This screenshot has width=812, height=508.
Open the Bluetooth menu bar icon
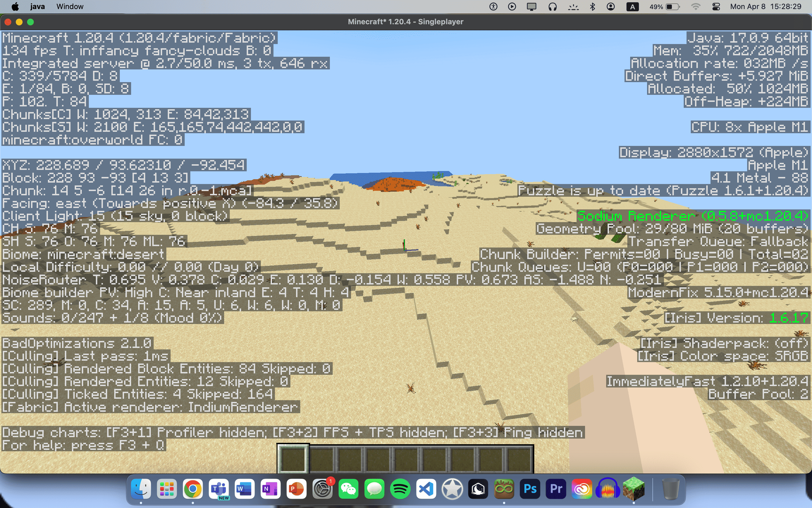593,7
